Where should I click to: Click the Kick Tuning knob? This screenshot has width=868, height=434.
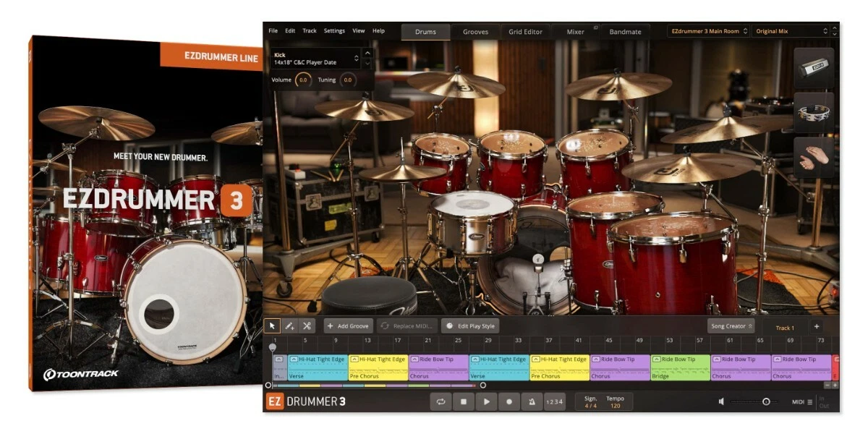coord(348,80)
